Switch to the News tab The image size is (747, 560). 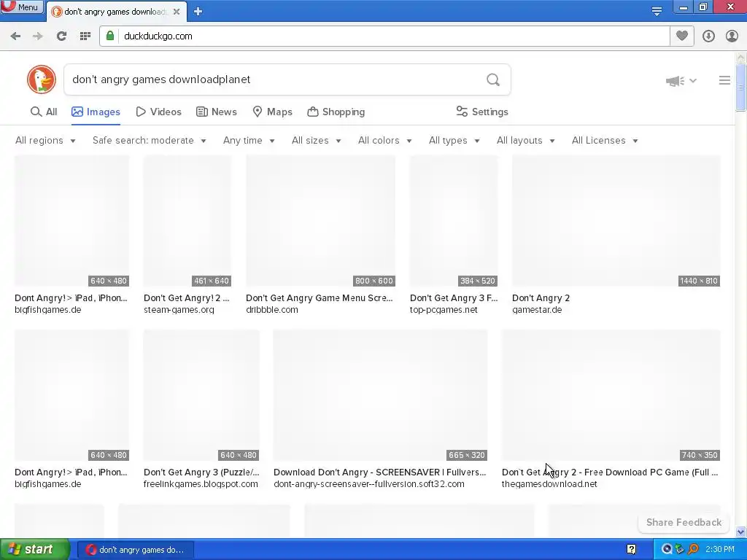pos(216,112)
